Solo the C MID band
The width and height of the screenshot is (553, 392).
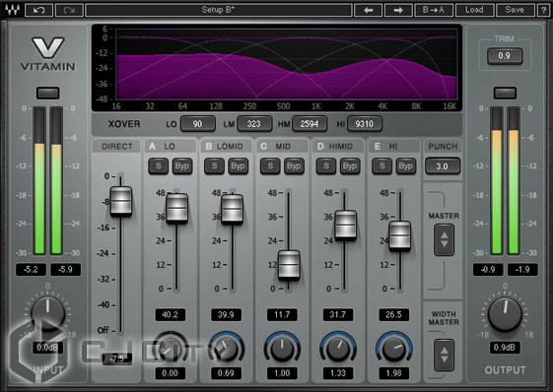(x=270, y=166)
